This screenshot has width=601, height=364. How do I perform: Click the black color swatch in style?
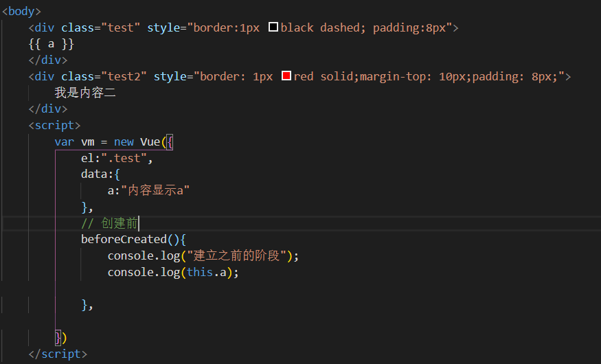(x=273, y=27)
